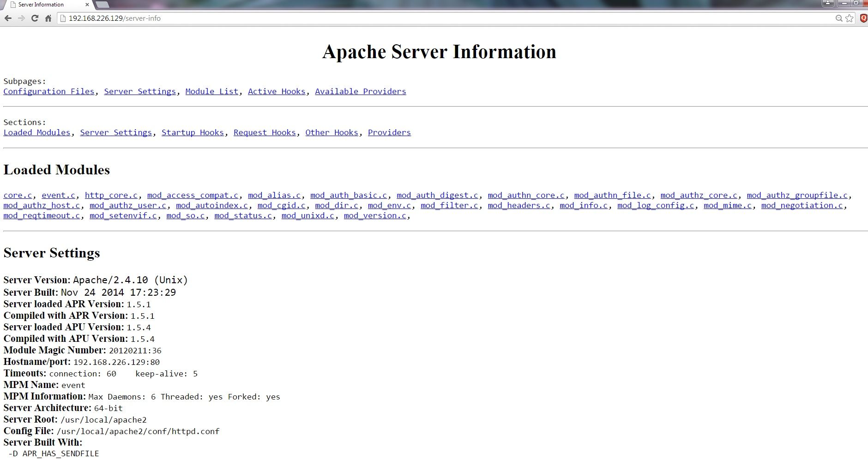The image size is (868, 459).
Task: Open the mod_auth_digest.c module link
Action: (438, 195)
